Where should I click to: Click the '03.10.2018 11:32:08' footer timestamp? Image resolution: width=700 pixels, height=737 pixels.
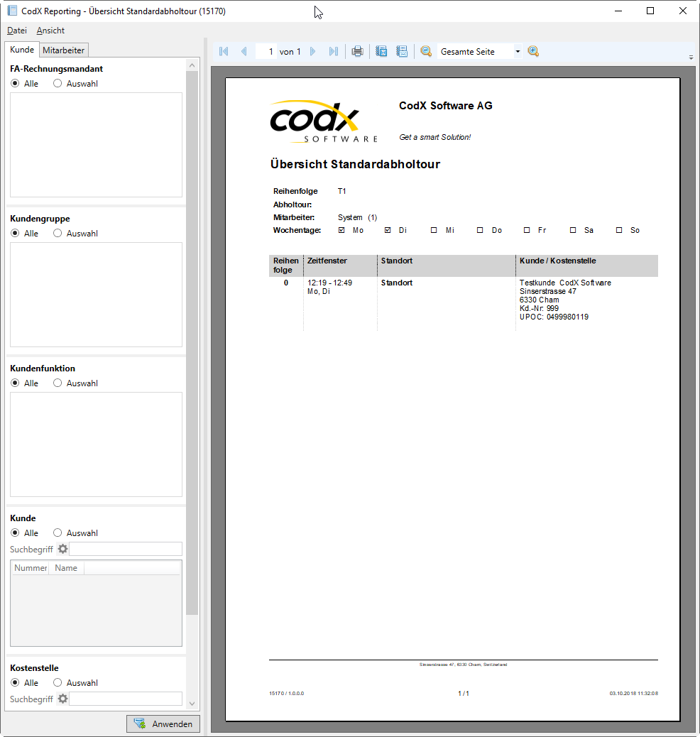[634, 693]
